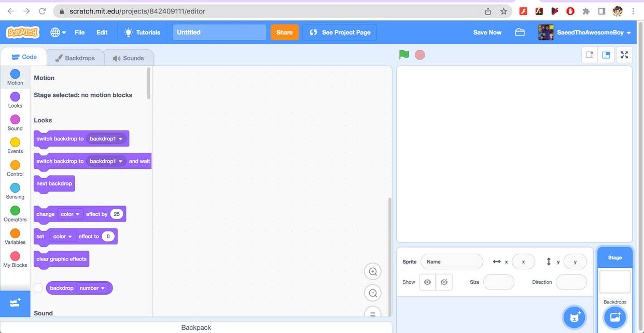Click the Share button
The image size is (644, 333).
284,32
